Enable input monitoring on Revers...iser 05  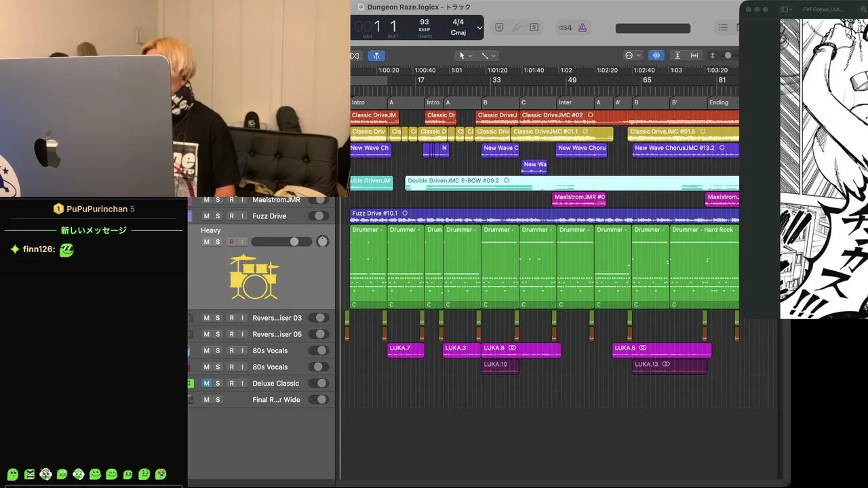pyautogui.click(x=242, y=334)
